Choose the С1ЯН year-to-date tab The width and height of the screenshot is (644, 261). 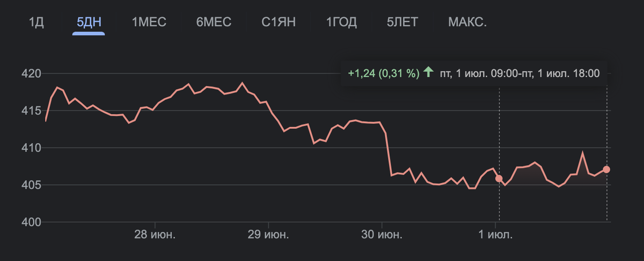coord(279,22)
